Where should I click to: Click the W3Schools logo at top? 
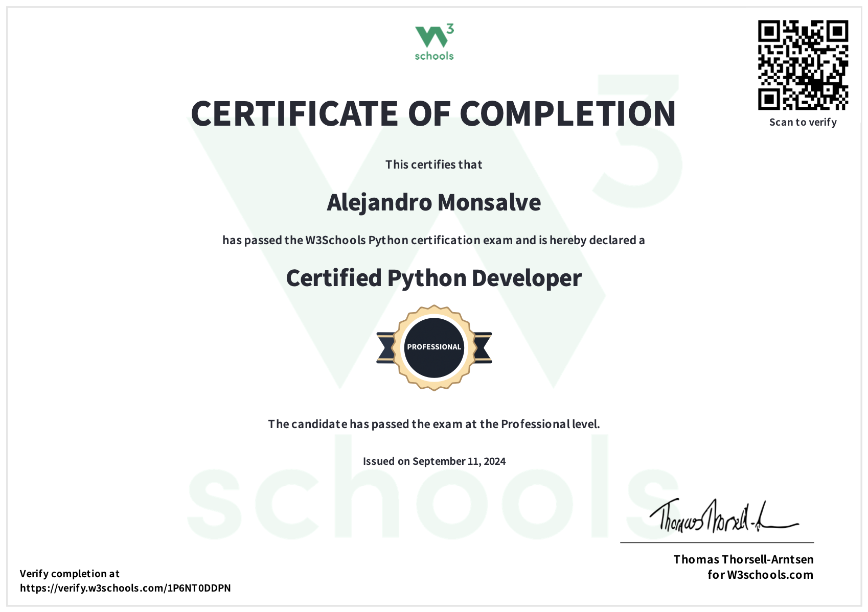click(x=434, y=42)
